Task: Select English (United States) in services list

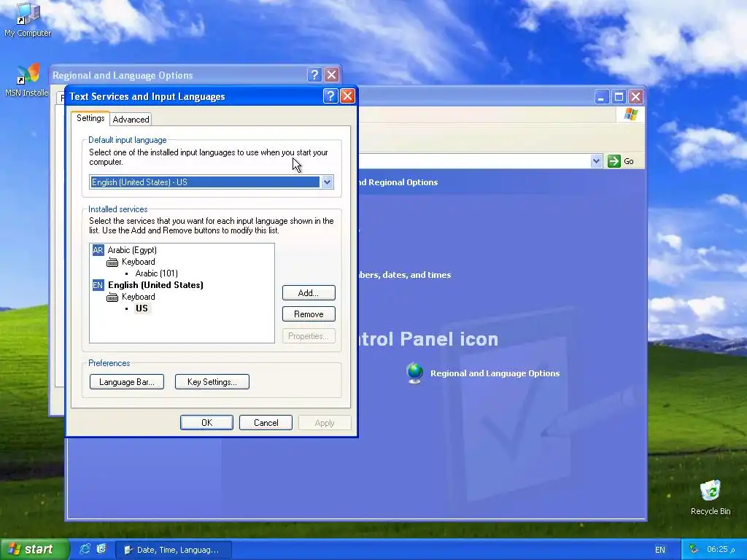Action: point(156,285)
